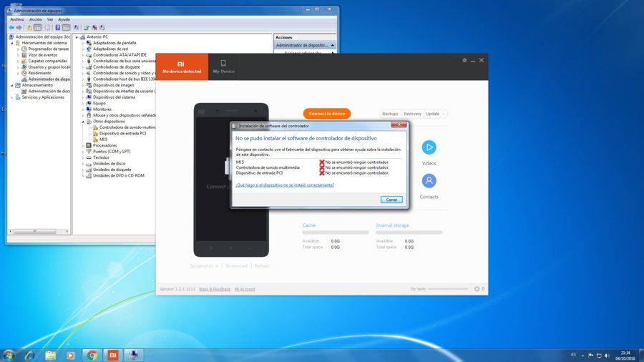Open Windows Media Player from the taskbar
Viewport: 644px width, 362px height.
coord(71,355)
